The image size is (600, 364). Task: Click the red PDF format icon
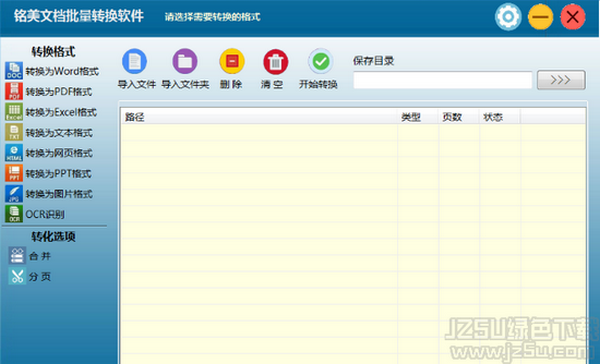(14, 91)
